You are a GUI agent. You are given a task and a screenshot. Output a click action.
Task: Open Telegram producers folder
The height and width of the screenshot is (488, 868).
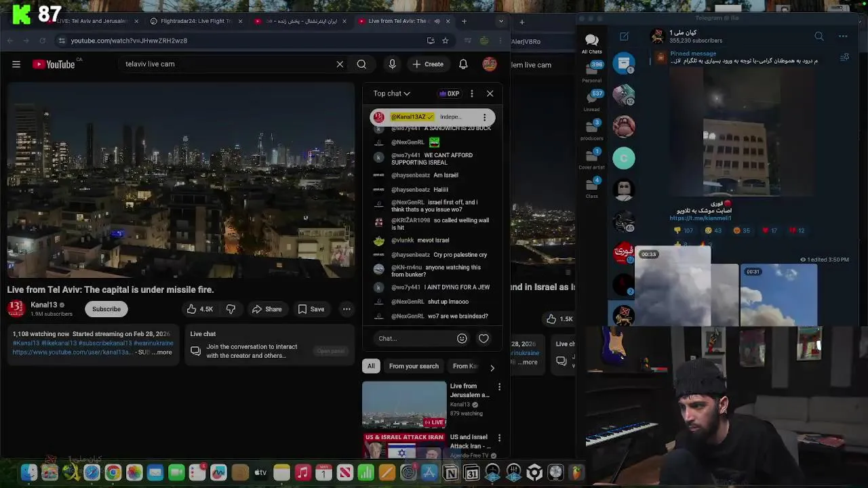click(x=591, y=130)
